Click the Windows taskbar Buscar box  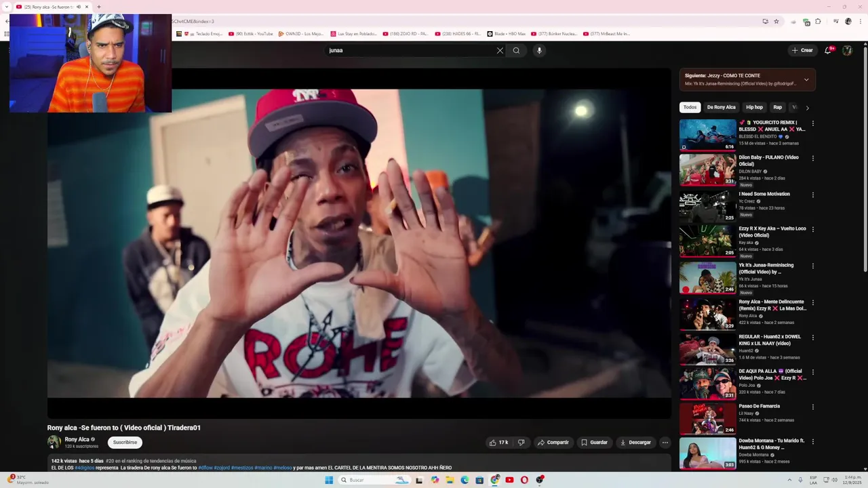(x=374, y=480)
